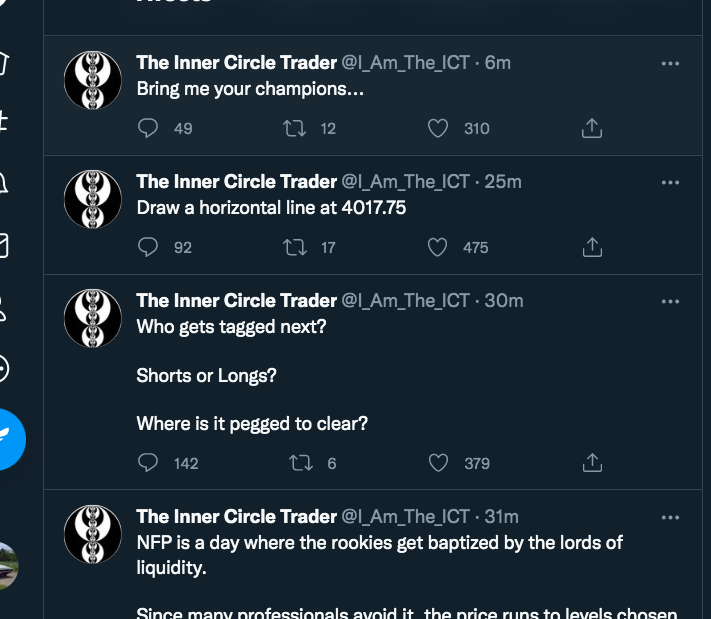Open the 6m timestamp link
This screenshot has height=619, width=711.
click(x=498, y=62)
